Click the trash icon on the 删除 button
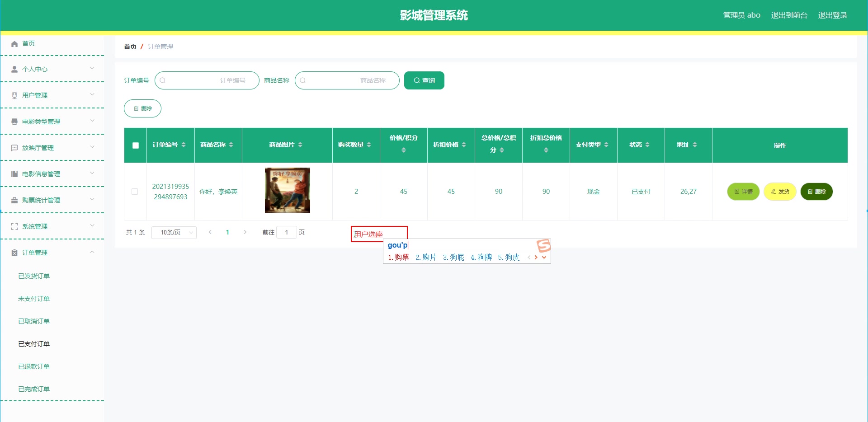Image resolution: width=868 pixels, height=422 pixels. tap(137, 108)
